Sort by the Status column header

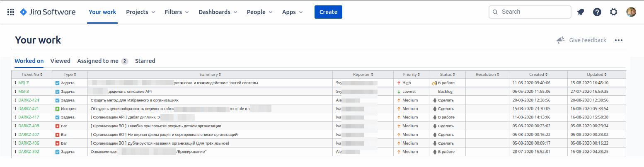[448, 75]
